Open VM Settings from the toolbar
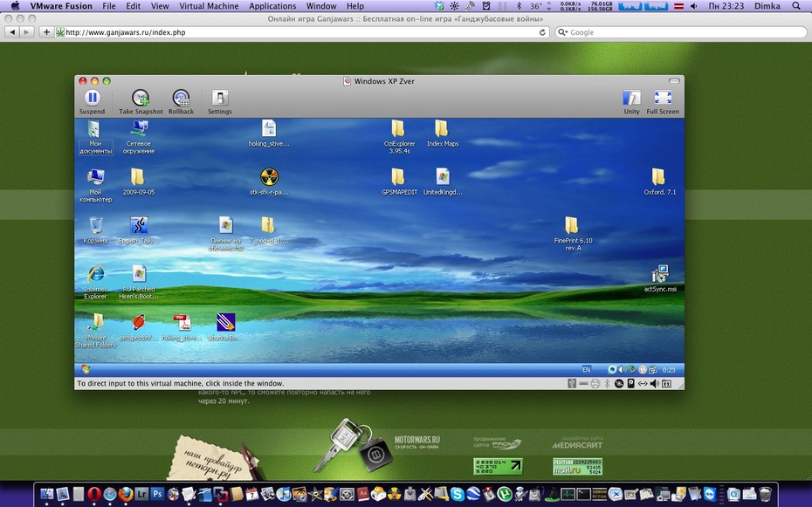The height and width of the screenshot is (507, 812). pos(219,101)
